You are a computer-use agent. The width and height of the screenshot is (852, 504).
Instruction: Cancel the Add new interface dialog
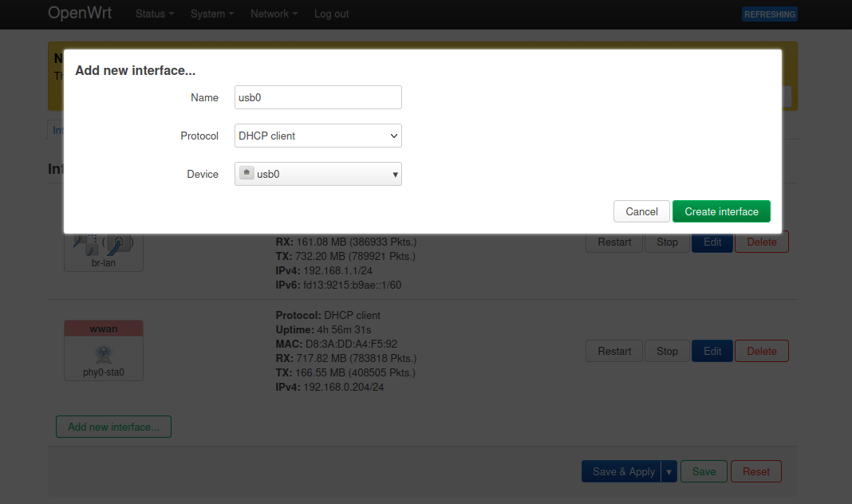click(x=641, y=211)
